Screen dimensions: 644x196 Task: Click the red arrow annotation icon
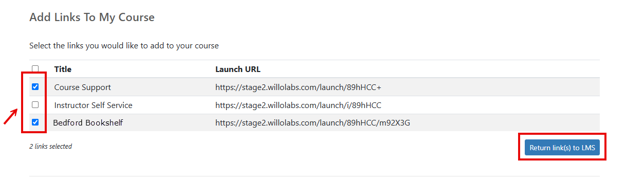pos(10,117)
